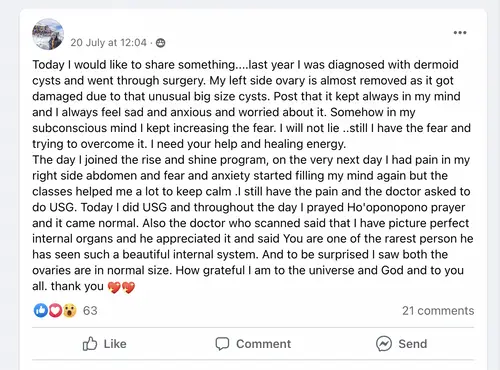Click the second heart emoji ending the post

(128, 287)
